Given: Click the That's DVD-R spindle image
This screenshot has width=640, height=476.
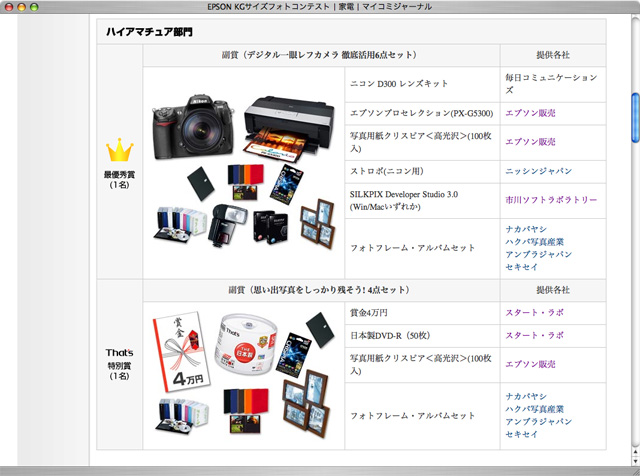Looking at the screenshot, I should 246,344.
